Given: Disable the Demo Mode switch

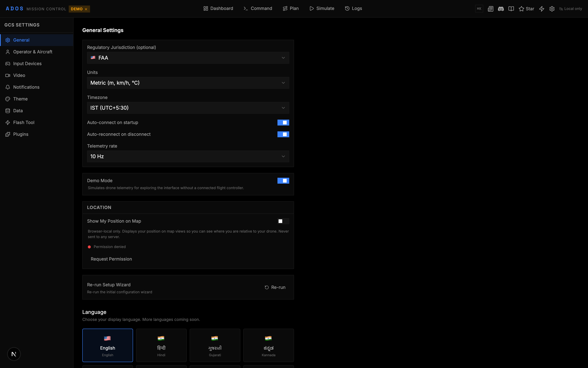Looking at the screenshot, I should (x=283, y=181).
